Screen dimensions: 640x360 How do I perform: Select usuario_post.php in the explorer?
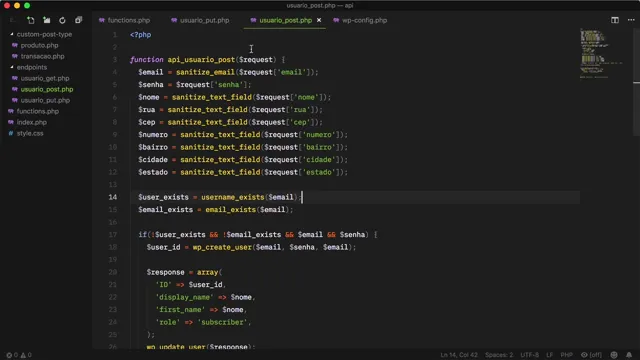(x=47, y=89)
